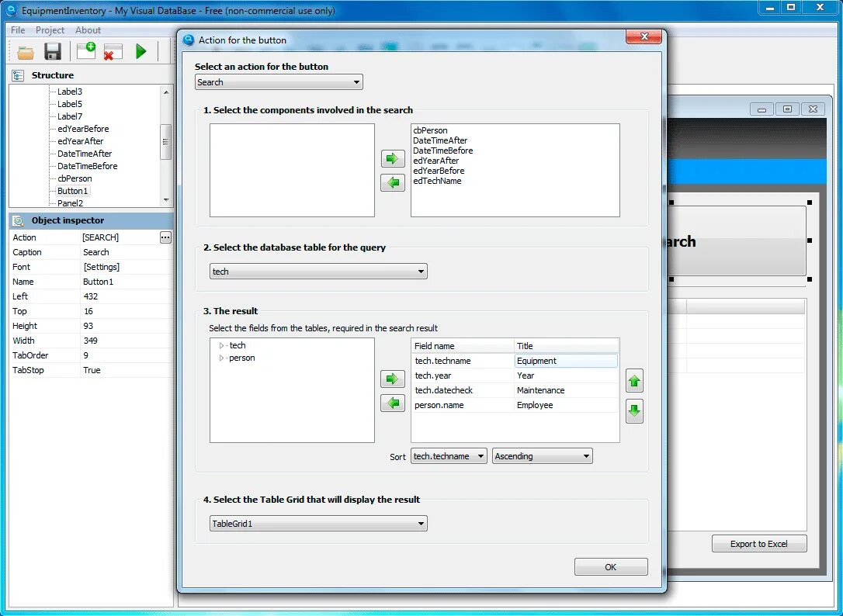Run the project with green play icon

pyautogui.click(x=140, y=52)
